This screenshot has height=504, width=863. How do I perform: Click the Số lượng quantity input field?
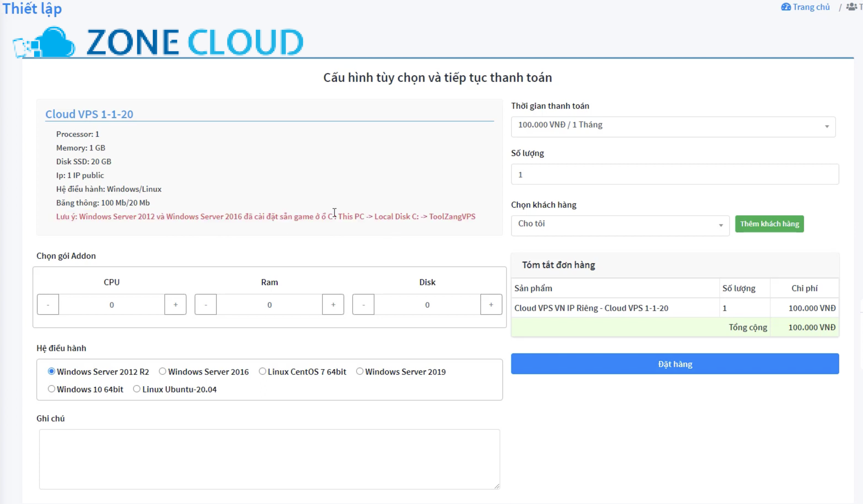coord(675,174)
